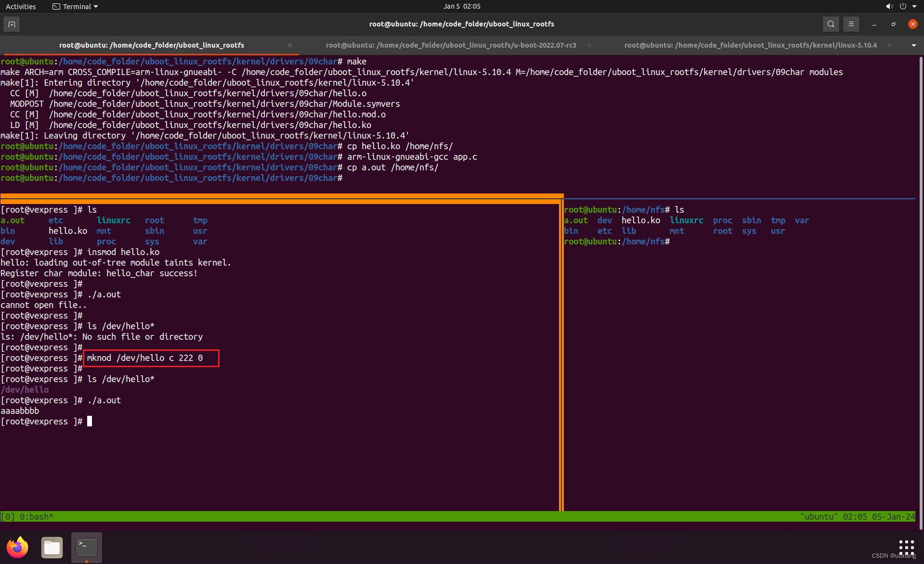Click the tmux 0:bash* window label
The image size is (924, 564).
click(36, 517)
